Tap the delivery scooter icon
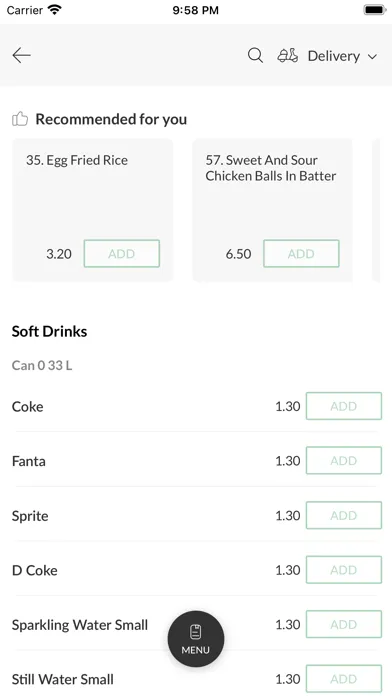 click(x=288, y=55)
